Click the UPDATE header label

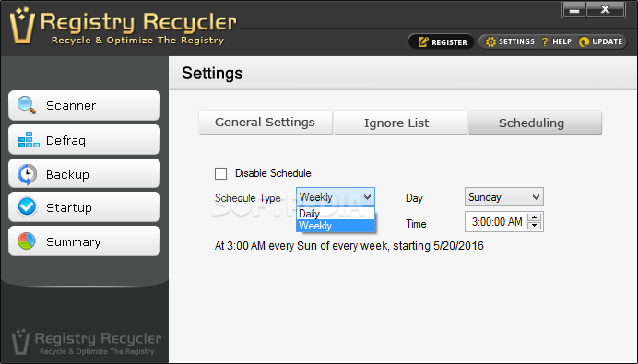pos(607,41)
